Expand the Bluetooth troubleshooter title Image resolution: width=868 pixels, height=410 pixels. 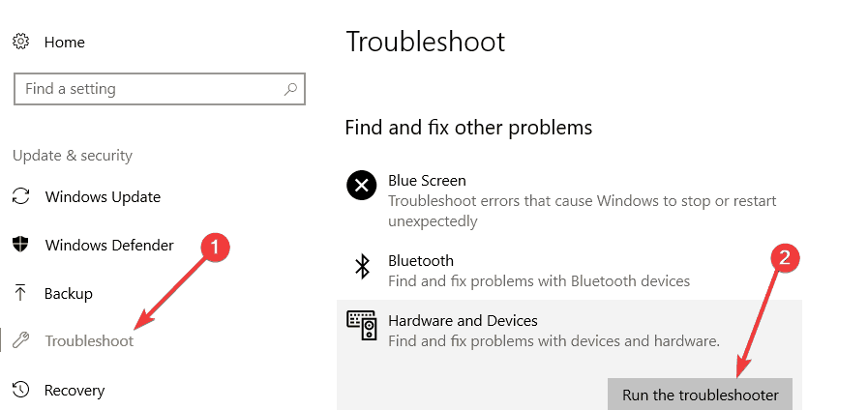[421, 261]
